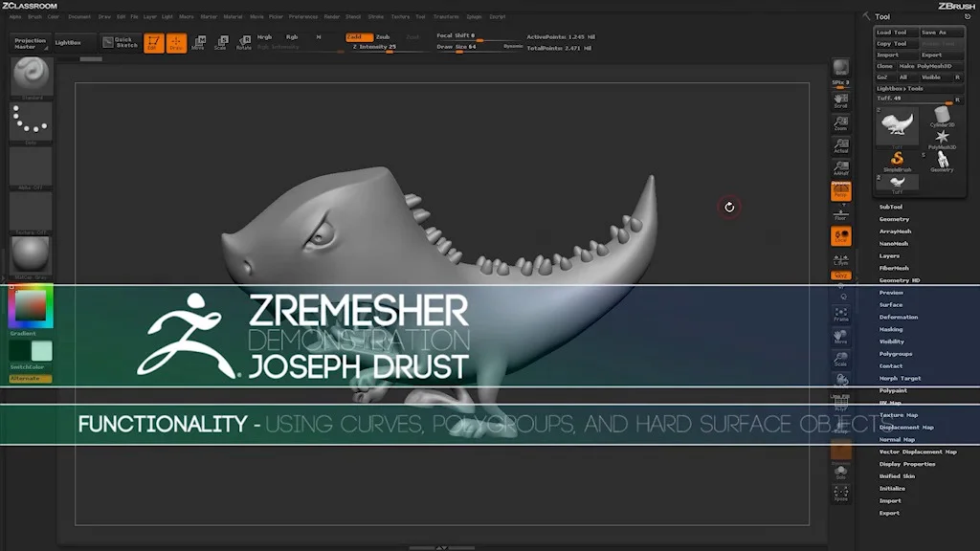Image resolution: width=980 pixels, height=551 pixels.
Task: Open the Transform menu
Action: click(x=446, y=17)
